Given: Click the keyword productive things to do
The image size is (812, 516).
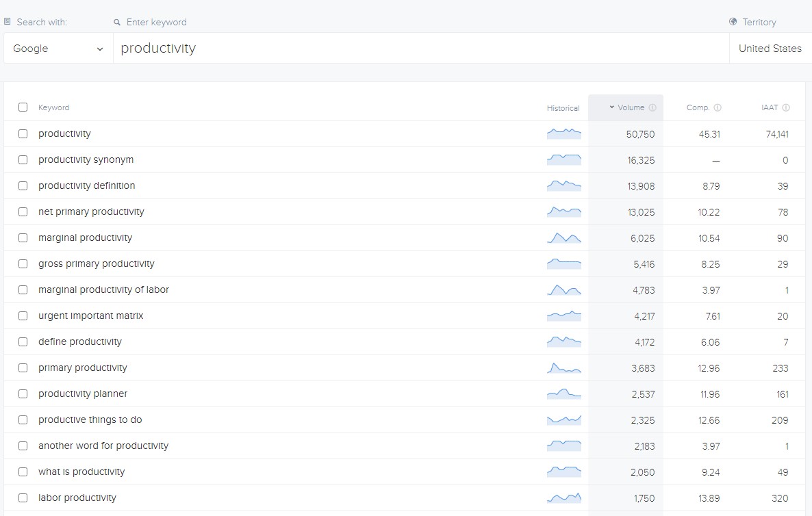Looking at the screenshot, I should point(90,420).
